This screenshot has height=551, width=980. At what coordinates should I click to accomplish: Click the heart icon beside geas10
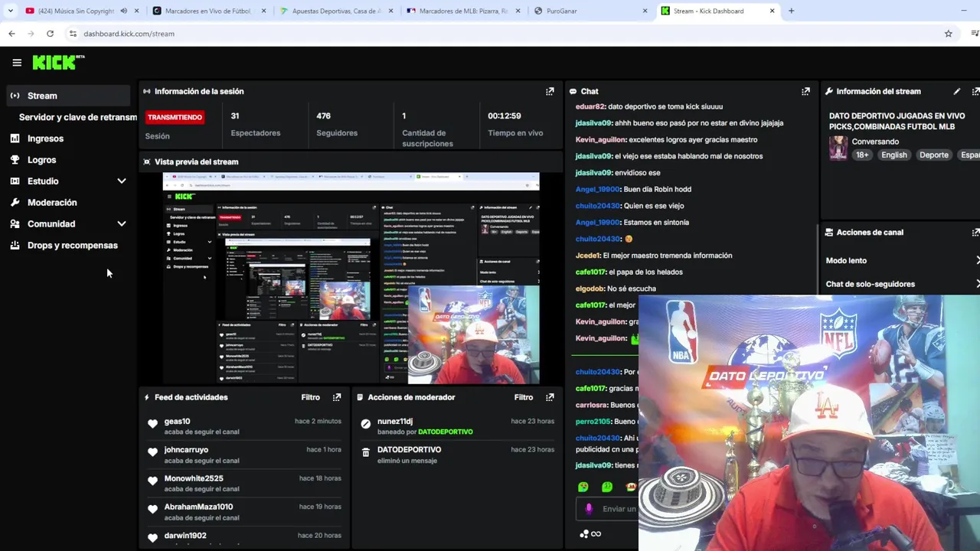click(x=152, y=424)
